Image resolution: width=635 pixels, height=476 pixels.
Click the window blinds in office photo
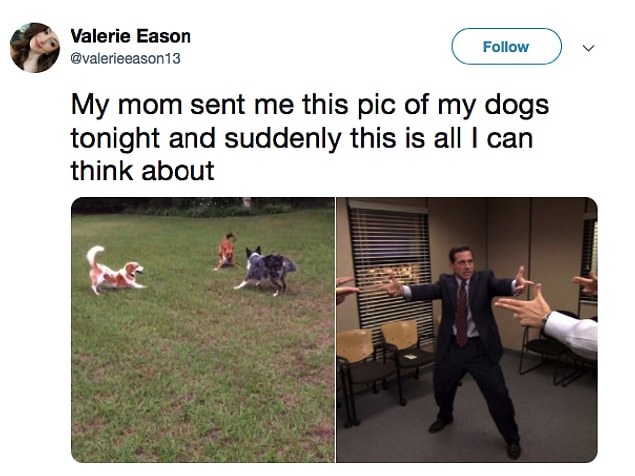pyautogui.click(x=390, y=269)
